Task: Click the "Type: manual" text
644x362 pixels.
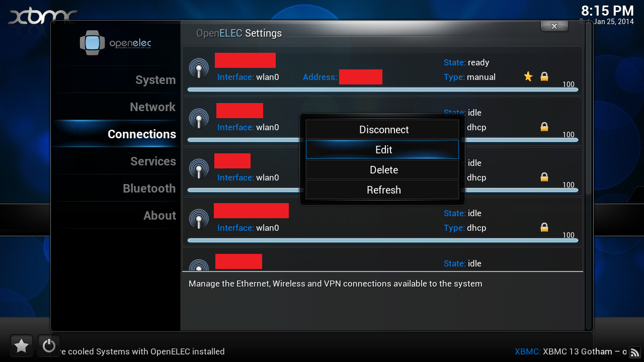Action: (x=469, y=77)
